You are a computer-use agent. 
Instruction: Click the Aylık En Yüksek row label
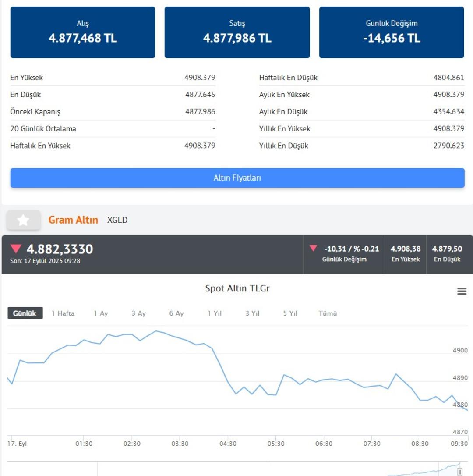point(284,95)
